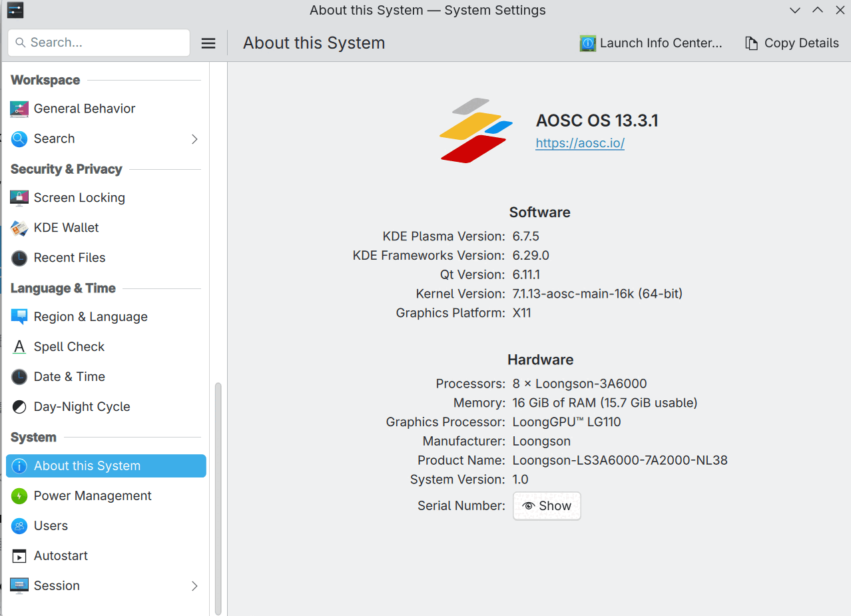Click the KDE Wallet icon
Screen dimensions: 851x616
(19, 228)
